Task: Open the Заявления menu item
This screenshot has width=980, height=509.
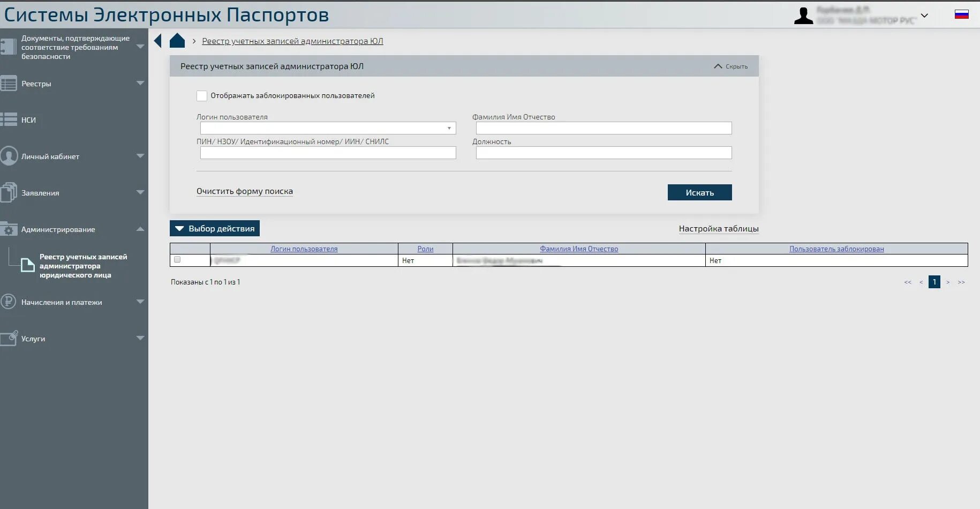Action: (x=40, y=193)
